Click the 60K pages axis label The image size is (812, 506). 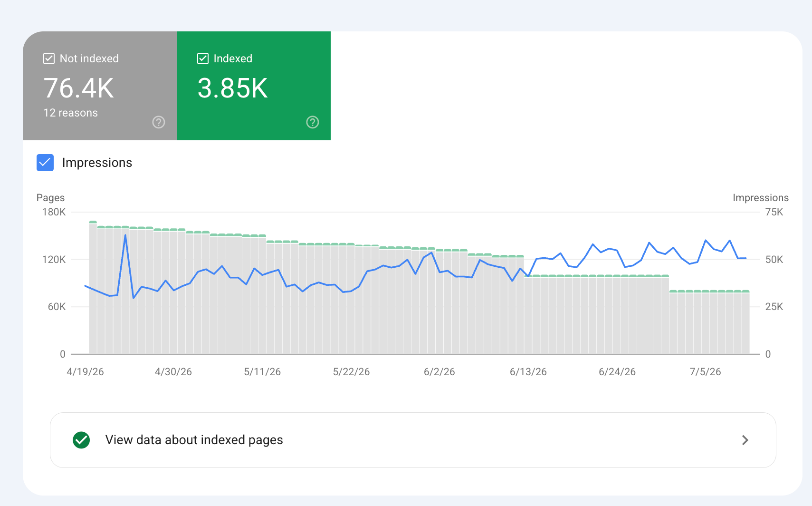57,307
